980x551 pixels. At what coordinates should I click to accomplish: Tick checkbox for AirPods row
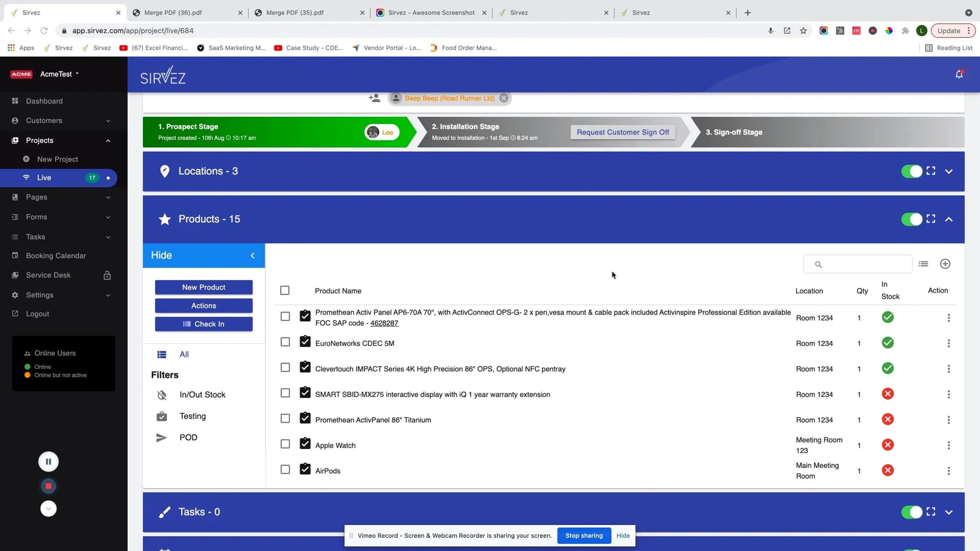click(x=285, y=469)
